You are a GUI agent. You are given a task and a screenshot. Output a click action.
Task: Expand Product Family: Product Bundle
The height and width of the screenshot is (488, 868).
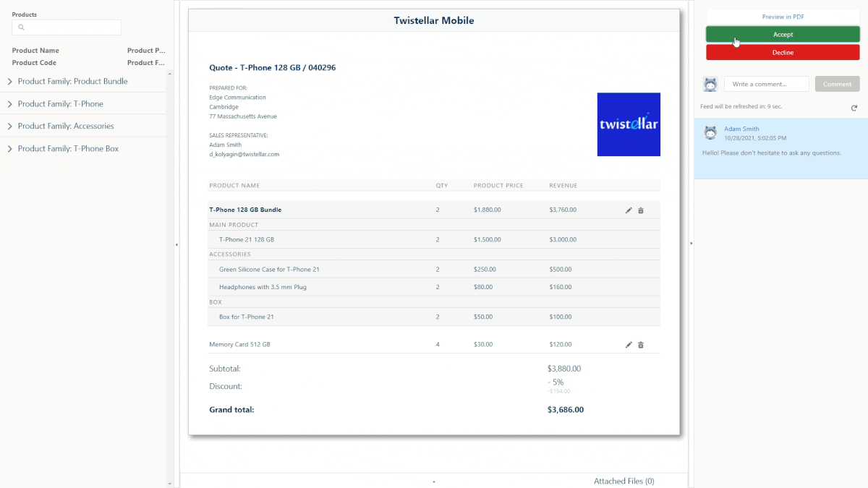click(10, 82)
